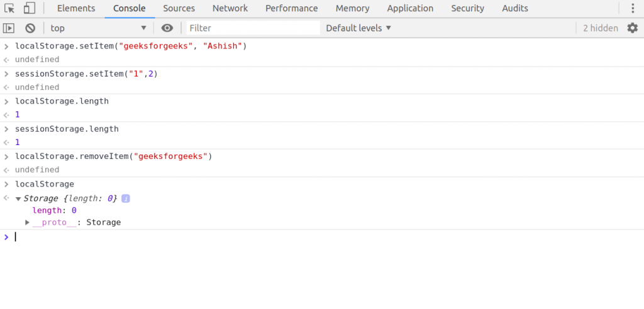Viewport: 644px width, 309px height.
Task: Click the 2 hidden messages label
Action: click(x=600, y=28)
